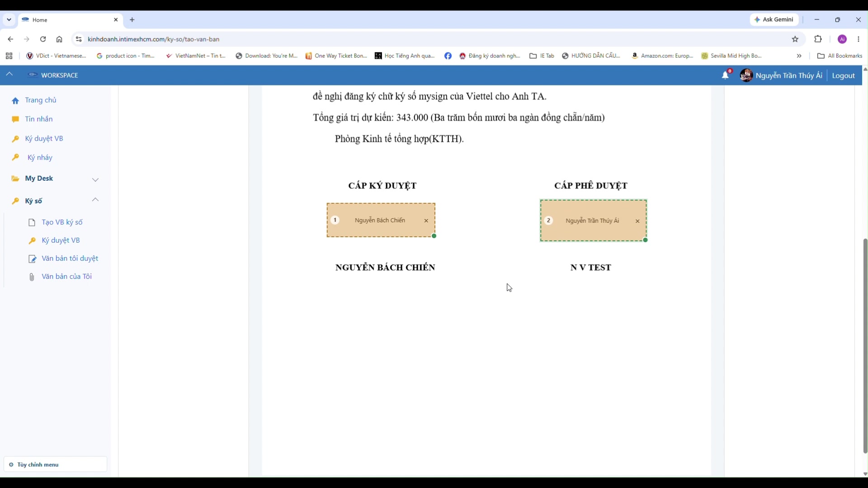Go back in browser history

point(10,39)
